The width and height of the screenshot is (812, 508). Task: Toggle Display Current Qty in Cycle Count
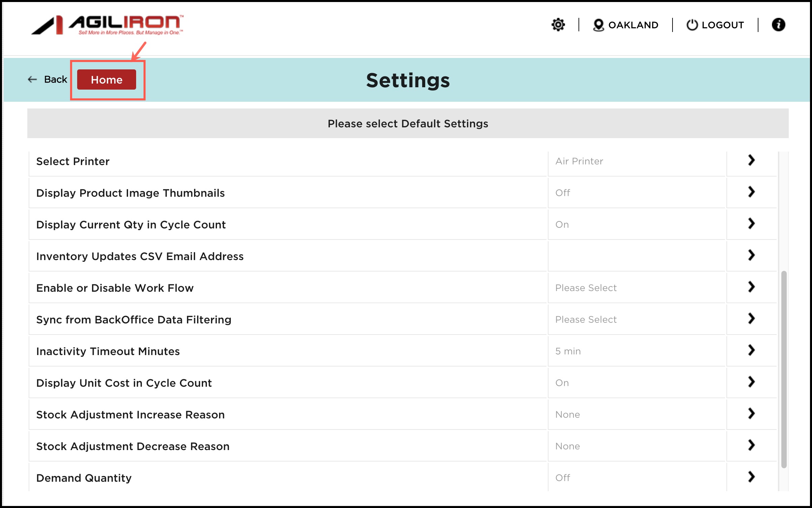562,224
